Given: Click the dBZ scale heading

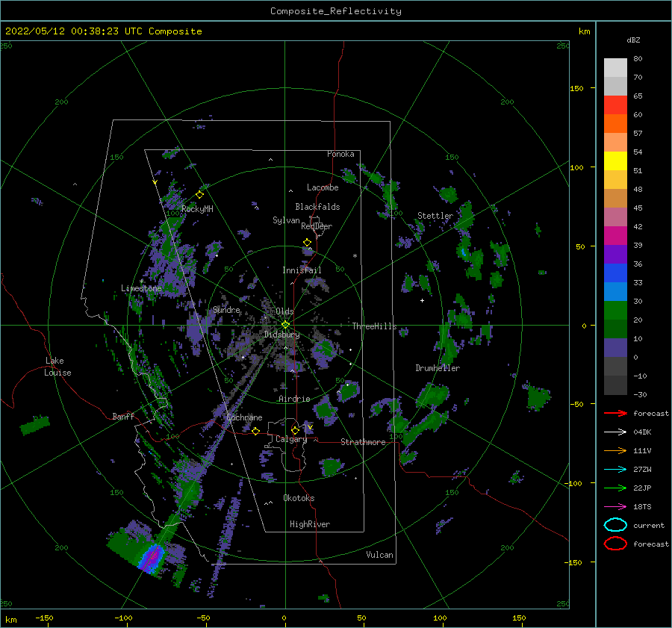Looking at the screenshot, I should click(x=633, y=40).
